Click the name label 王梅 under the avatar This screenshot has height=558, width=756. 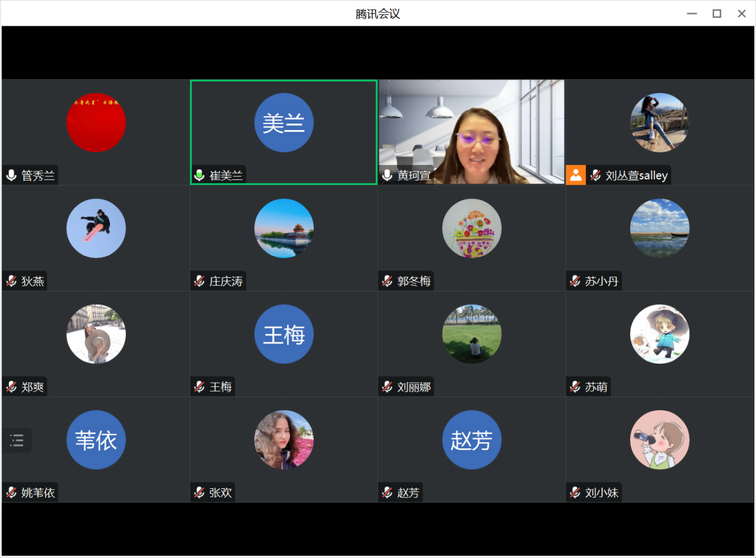tap(221, 387)
